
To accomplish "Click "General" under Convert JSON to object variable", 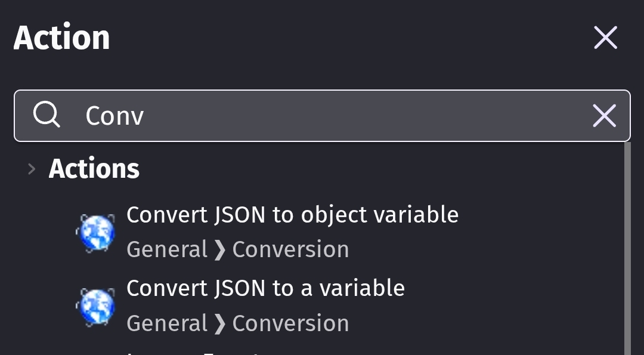I will pos(167,249).
